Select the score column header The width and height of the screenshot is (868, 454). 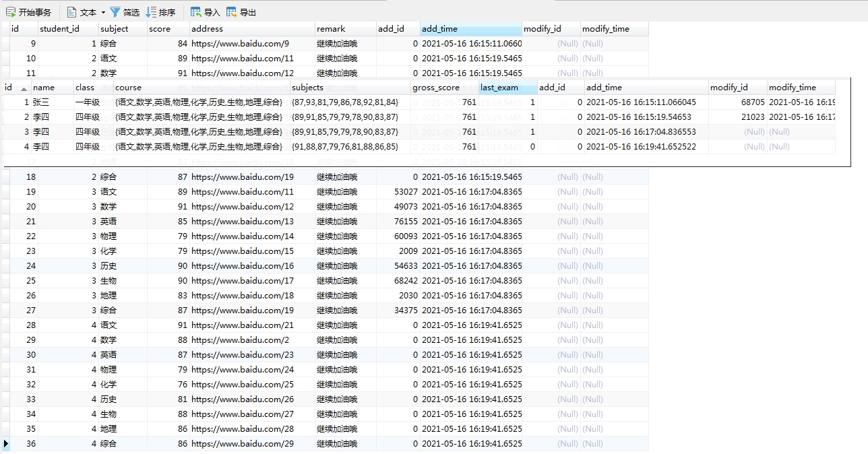169,29
